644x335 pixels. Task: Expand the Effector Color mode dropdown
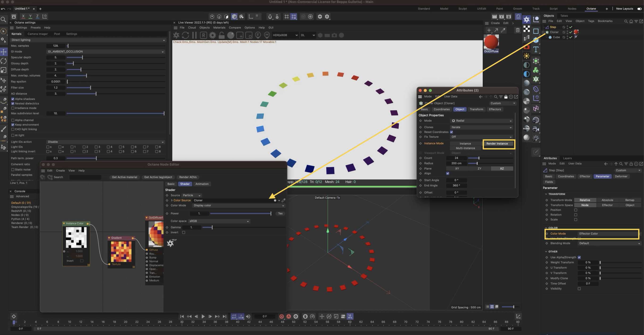pyautogui.click(x=608, y=234)
